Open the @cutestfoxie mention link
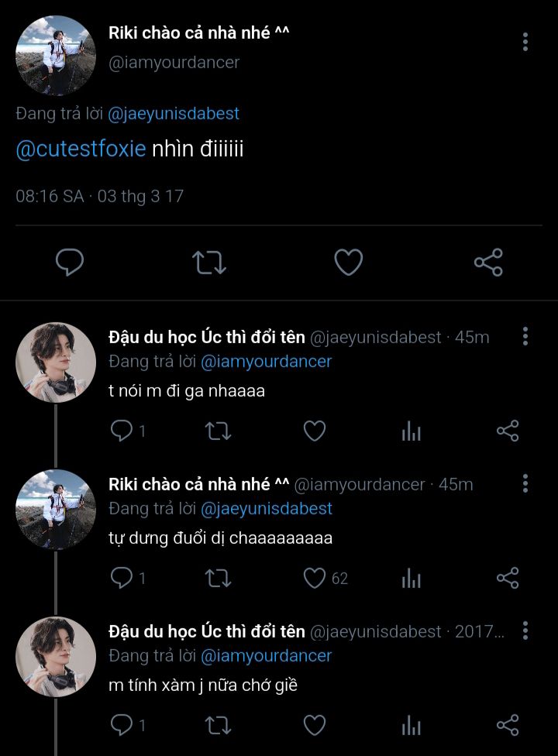The width and height of the screenshot is (558, 756). [x=81, y=149]
